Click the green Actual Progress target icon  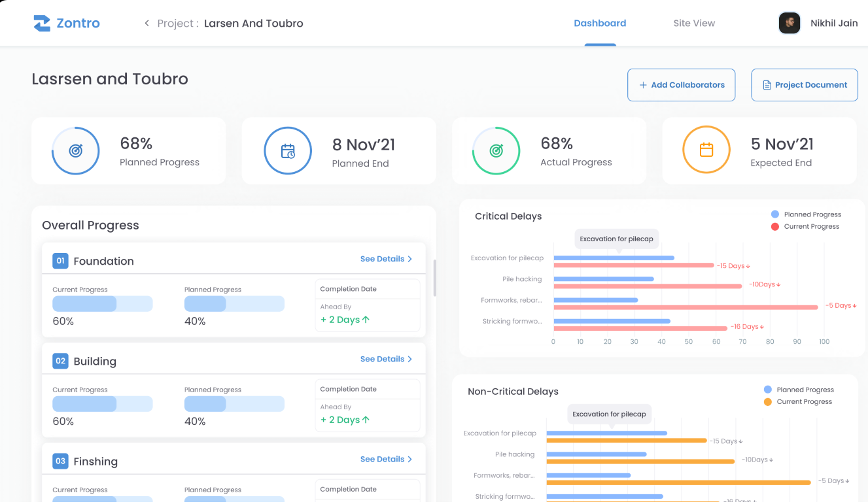click(496, 151)
